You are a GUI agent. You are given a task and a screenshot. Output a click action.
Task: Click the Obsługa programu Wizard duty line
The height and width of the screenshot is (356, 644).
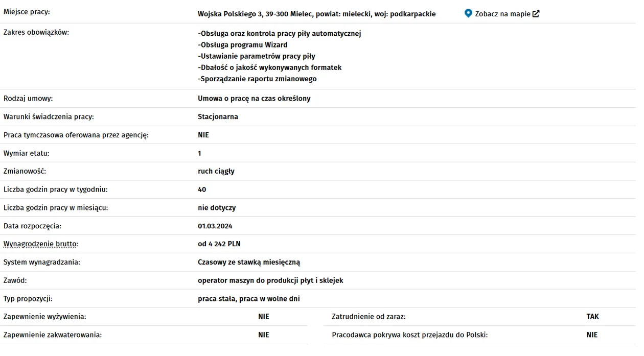pyautogui.click(x=243, y=45)
